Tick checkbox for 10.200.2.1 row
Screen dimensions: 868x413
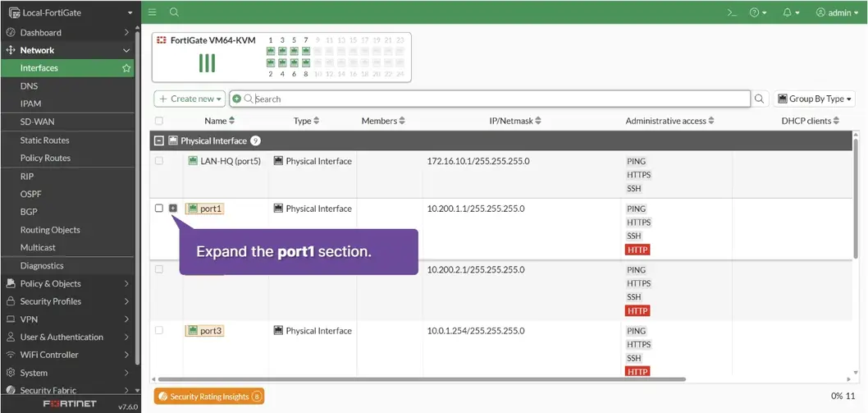tap(159, 268)
